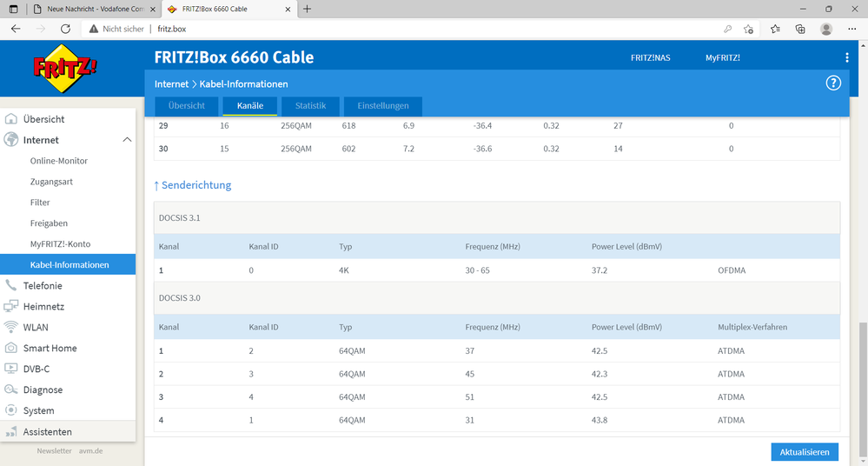Click the 43.8 power level value

click(x=600, y=420)
